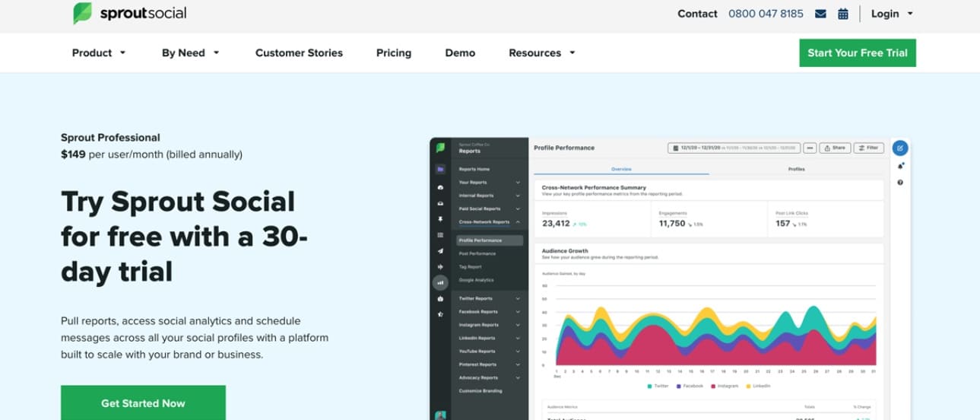The width and height of the screenshot is (980, 420).
Task: Expand Paid Social Reports chevron
Action: [x=518, y=208]
